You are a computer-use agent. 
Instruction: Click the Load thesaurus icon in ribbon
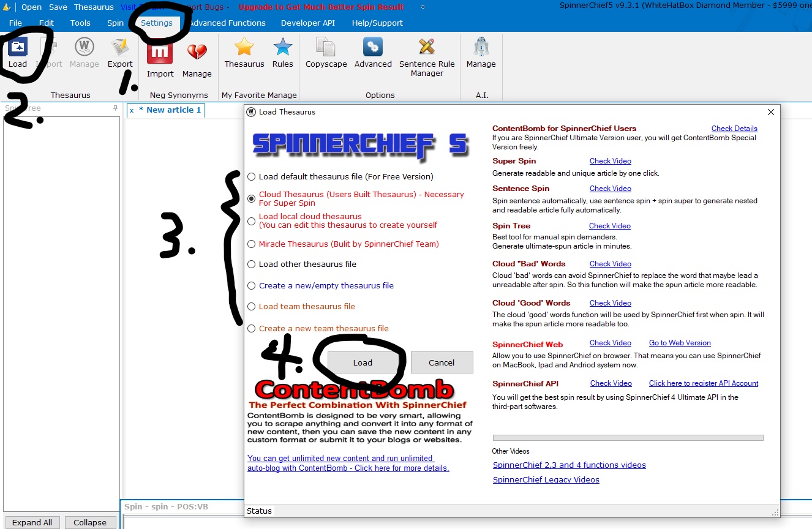[18, 48]
